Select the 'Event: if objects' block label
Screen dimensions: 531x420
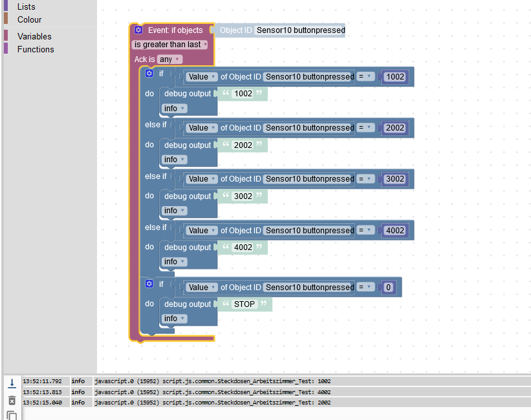(x=175, y=30)
